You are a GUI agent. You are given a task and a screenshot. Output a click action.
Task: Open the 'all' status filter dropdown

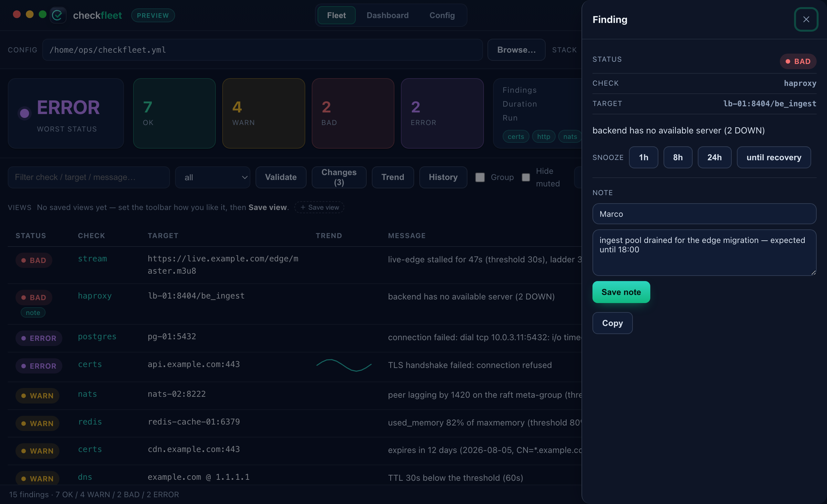click(x=213, y=177)
